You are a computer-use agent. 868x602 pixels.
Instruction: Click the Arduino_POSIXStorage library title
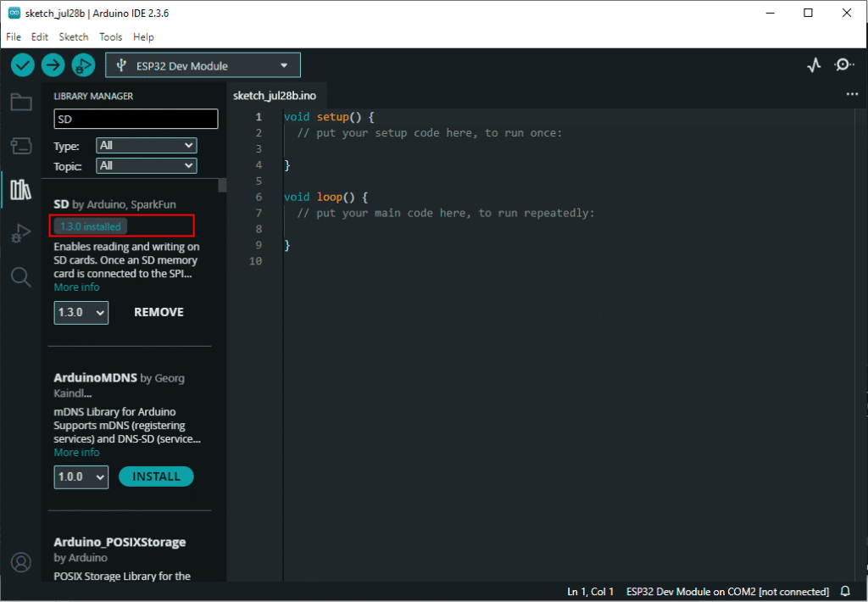tap(120, 542)
